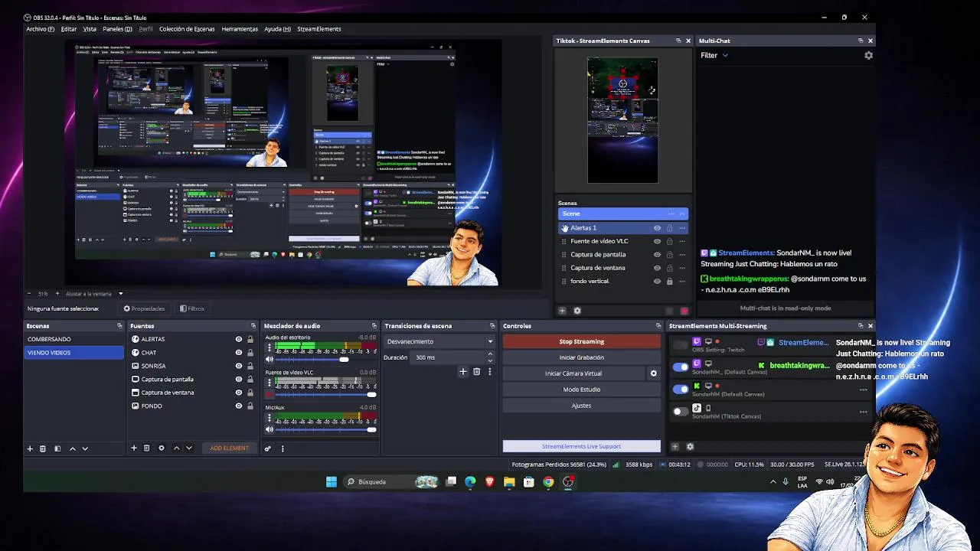Image resolution: width=980 pixels, height=551 pixels.
Task: Switch to Modo Estudio
Action: [x=582, y=390]
